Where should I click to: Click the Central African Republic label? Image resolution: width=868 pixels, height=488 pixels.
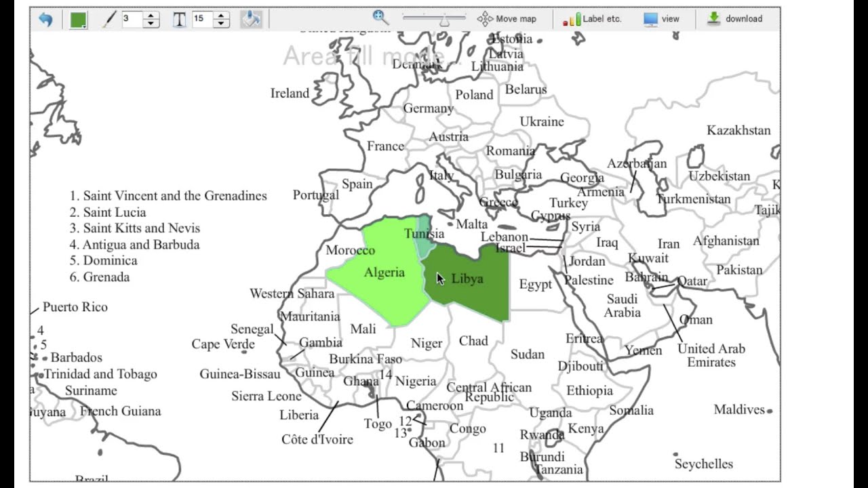[x=489, y=392]
